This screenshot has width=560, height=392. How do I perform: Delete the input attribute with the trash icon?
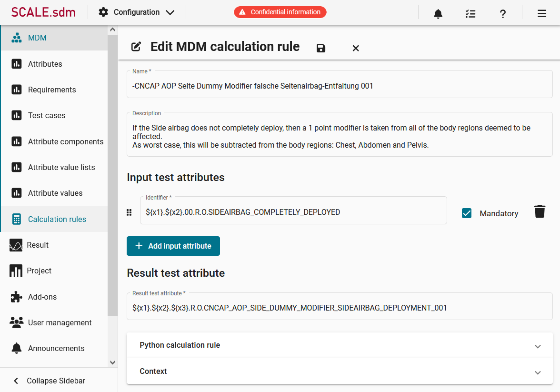(x=540, y=211)
